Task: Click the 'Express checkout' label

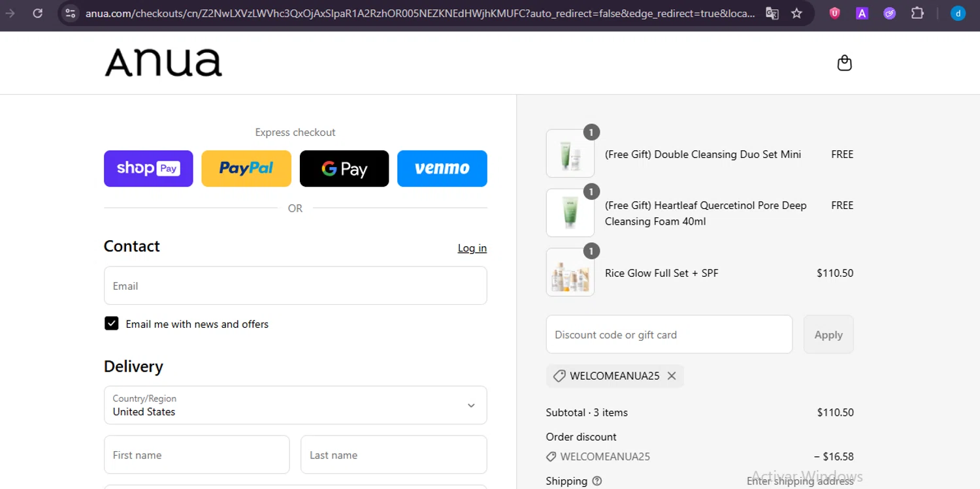Action: (x=295, y=132)
